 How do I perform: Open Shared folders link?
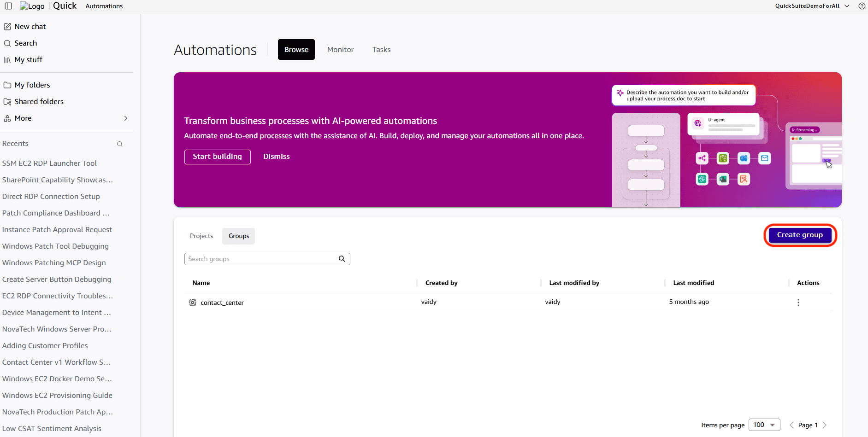39,102
